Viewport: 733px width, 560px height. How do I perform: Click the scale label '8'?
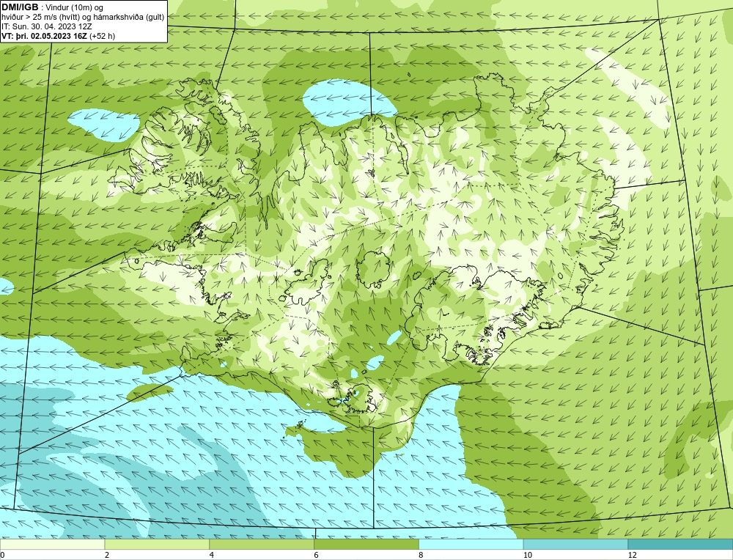click(421, 555)
